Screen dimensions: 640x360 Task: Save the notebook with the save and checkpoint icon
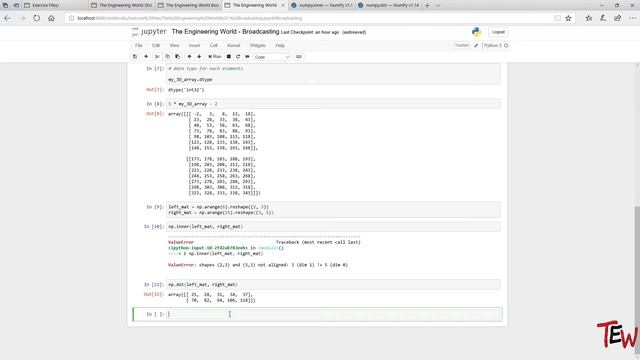point(135,57)
